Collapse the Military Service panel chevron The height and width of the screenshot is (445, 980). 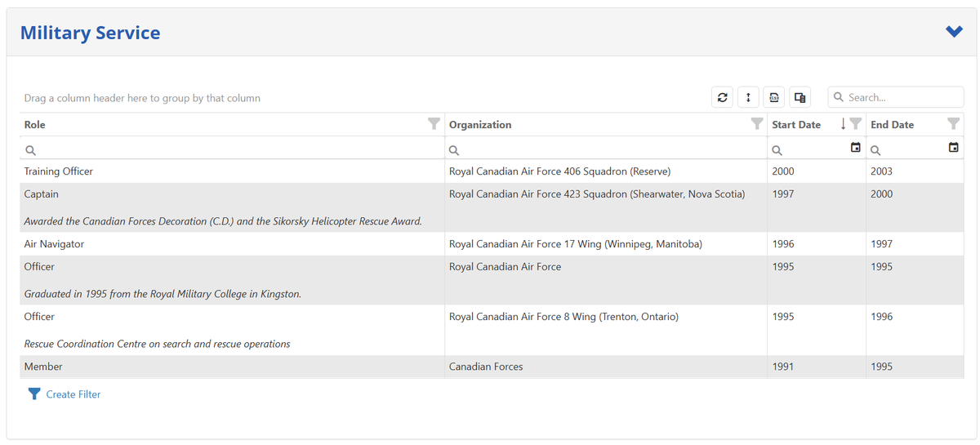954,32
